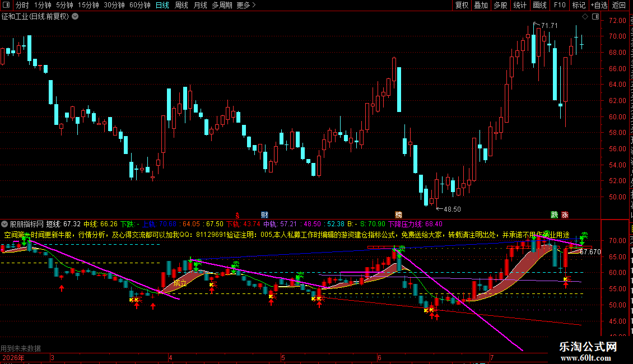Click the 叠加 overlay button
Viewport: 633px width, 364px height.
(481, 5)
